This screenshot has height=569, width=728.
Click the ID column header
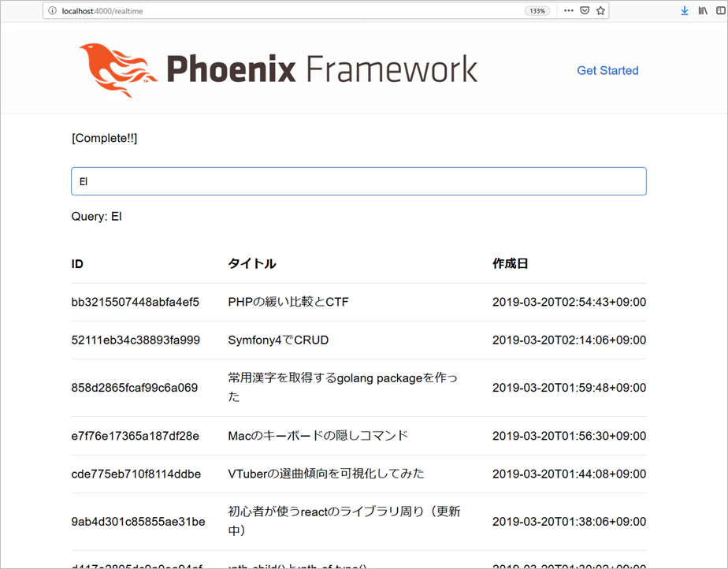point(77,264)
